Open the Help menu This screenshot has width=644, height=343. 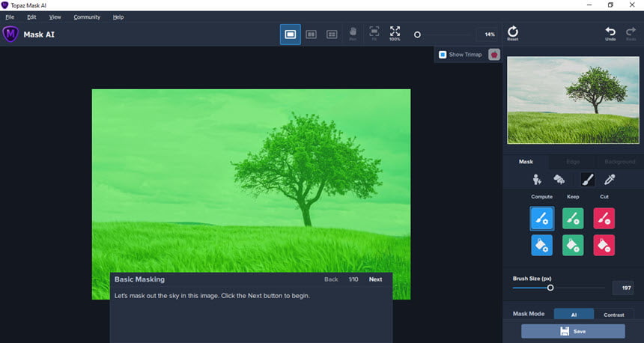[x=118, y=17]
